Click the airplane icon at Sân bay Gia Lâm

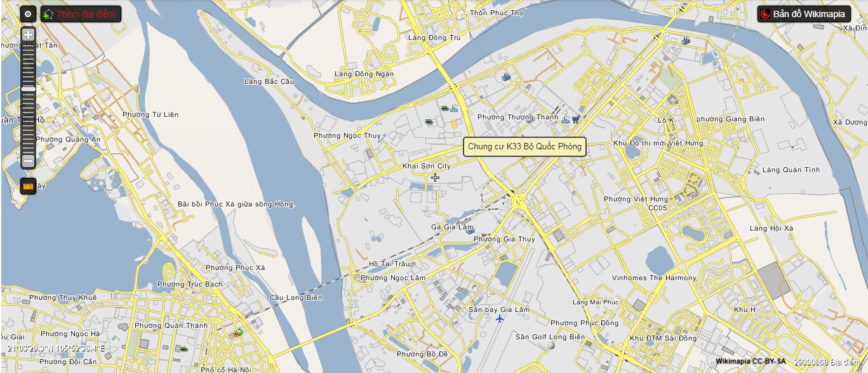500,318
